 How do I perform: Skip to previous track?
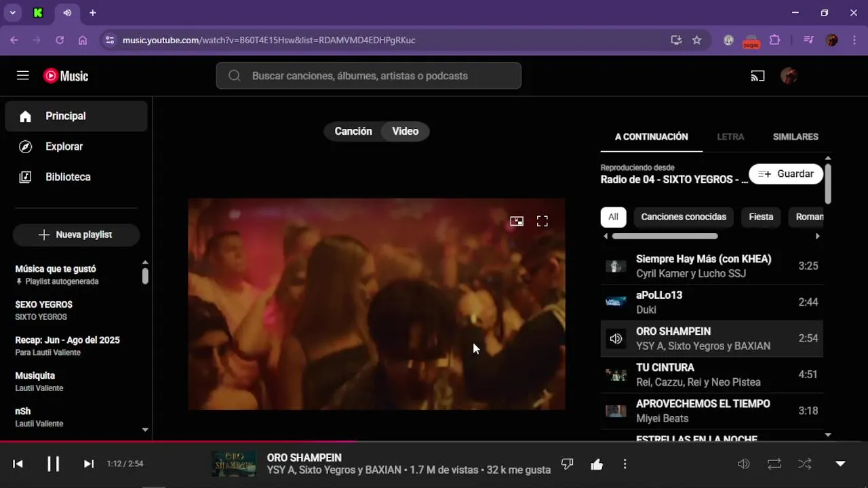[18, 464]
